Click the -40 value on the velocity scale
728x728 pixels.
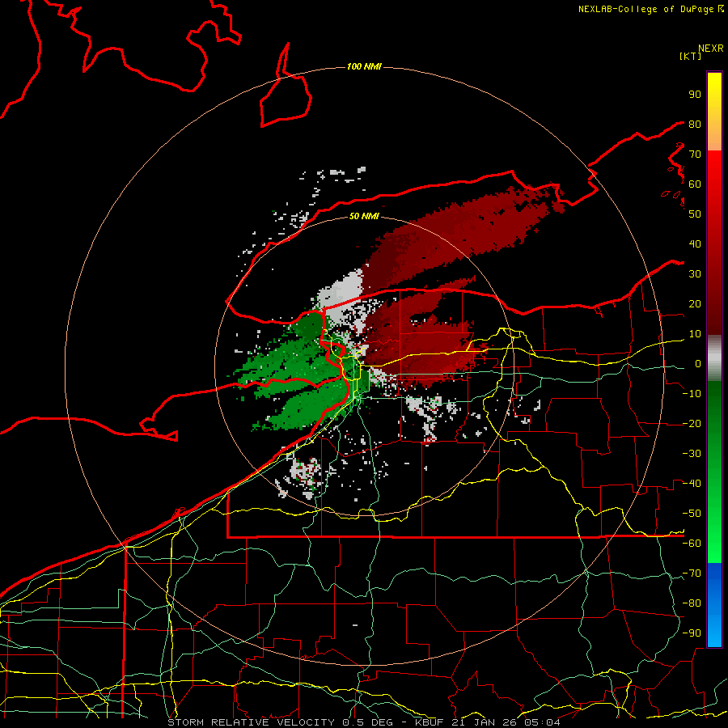coord(692,484)
